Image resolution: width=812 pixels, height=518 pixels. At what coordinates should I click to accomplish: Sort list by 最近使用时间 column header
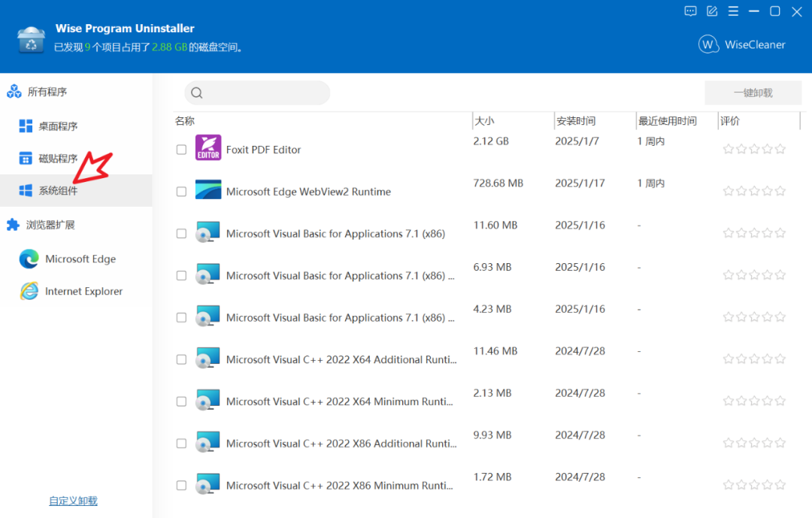coord(667,121)
